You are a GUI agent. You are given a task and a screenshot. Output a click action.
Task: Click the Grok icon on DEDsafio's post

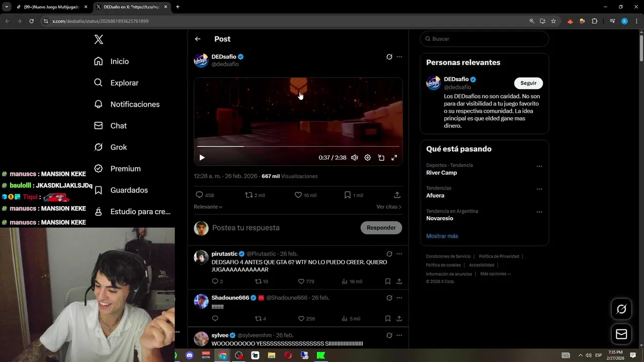point(389,57)
